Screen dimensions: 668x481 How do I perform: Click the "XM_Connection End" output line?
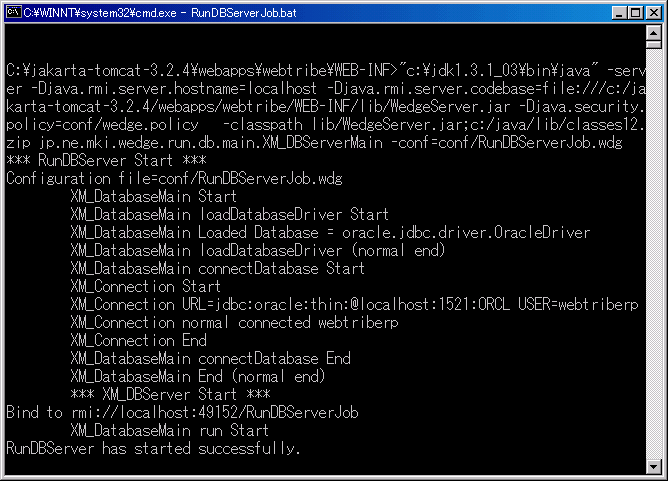click(x=137, y=340)
